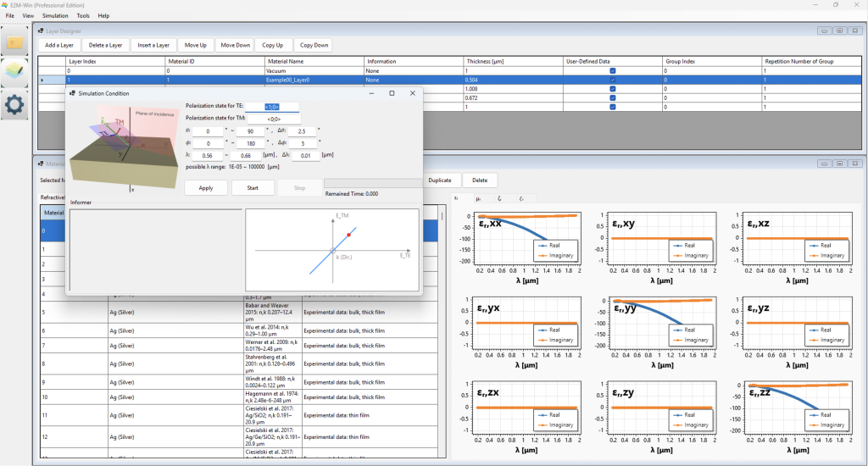This screenshot has width=868, height=466.
Task: Open the yellow project folder sidebar icon
Action: pyautogui.click(x=16, y=42)
